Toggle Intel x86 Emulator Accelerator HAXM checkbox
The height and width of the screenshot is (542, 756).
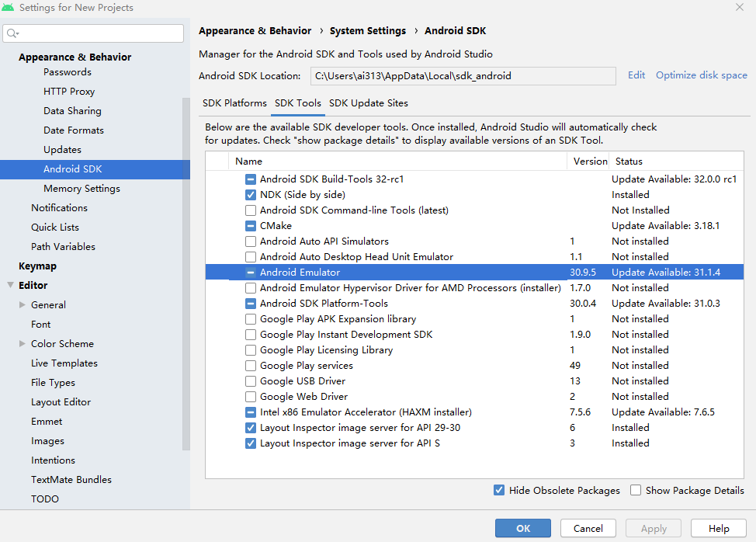(x=250, y=412)
